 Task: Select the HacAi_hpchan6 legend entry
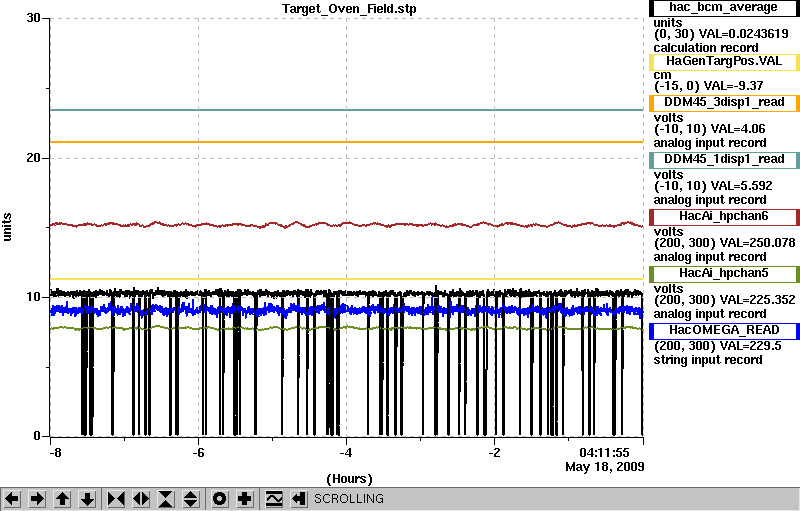pos(724,217)
